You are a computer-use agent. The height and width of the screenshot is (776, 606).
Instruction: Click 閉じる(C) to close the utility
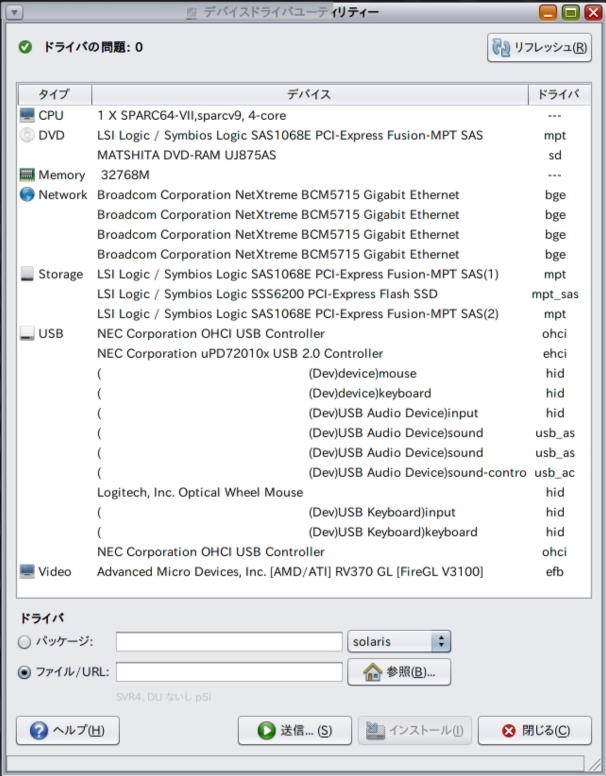535,730
